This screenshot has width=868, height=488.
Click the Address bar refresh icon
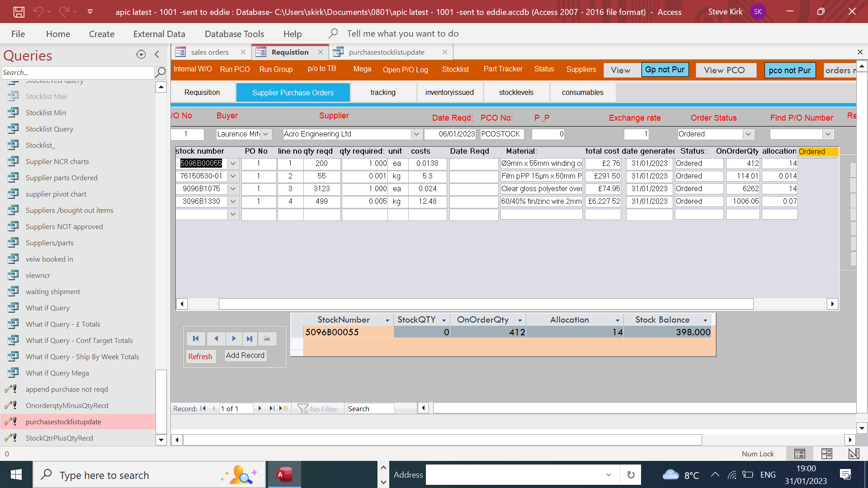click(x=631, y=475)
